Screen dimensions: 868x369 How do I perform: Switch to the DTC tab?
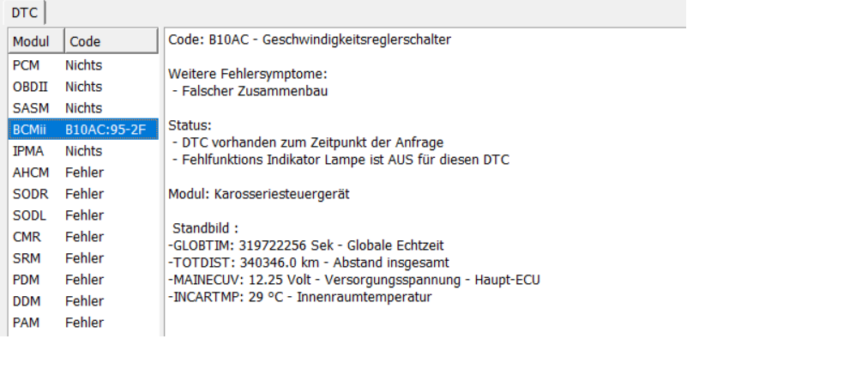coord(24,12)
